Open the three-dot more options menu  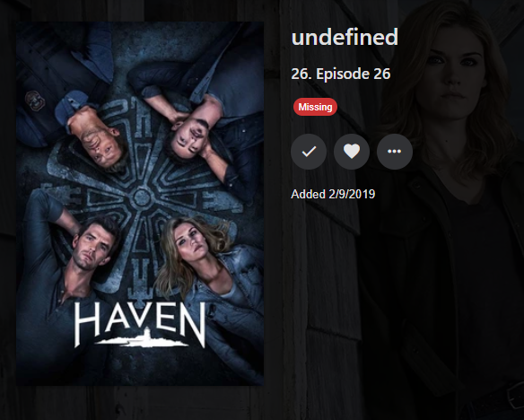click(395, 152)
